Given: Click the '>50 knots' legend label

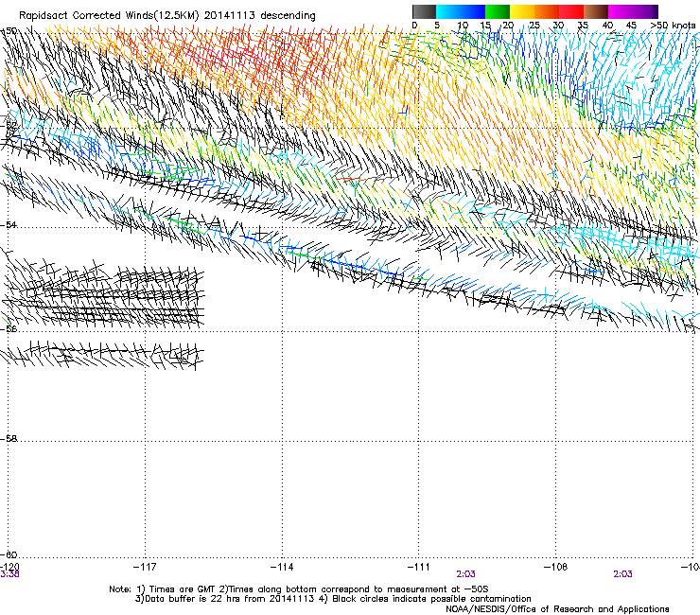Looking at the screenshot, I should [673, 26].
